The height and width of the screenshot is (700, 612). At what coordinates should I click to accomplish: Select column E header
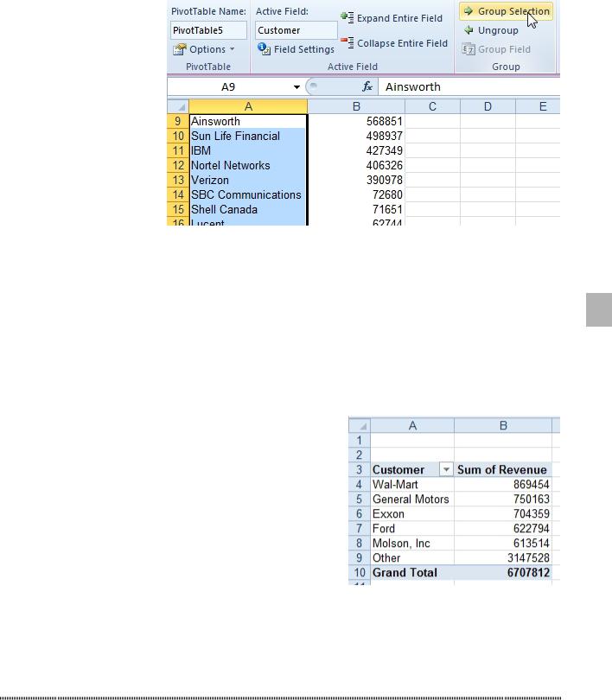point(538,106)
